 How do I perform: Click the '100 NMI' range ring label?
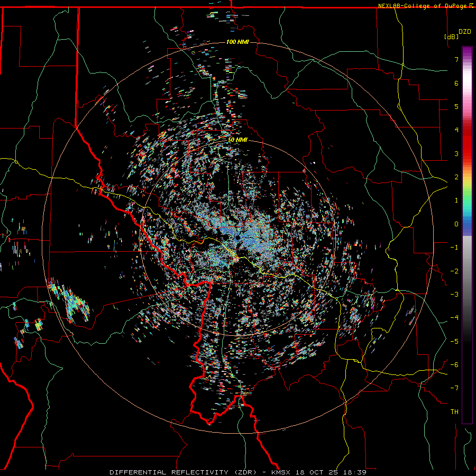pyautogui.click(x=237, y=42)
